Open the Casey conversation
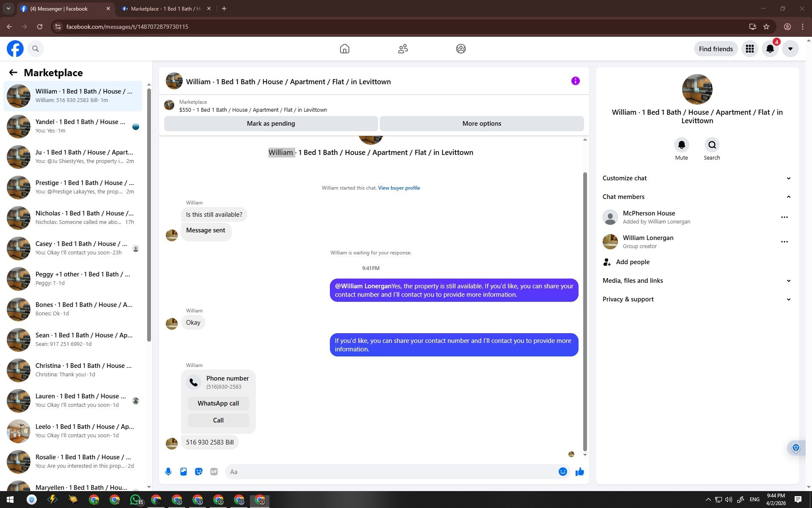The height and width of the screenshot is (508, 812). pos(73,248)
